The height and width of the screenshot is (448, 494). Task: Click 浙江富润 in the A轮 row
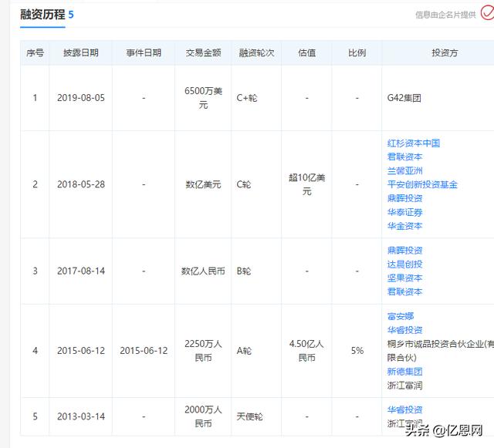click(404, 386)
